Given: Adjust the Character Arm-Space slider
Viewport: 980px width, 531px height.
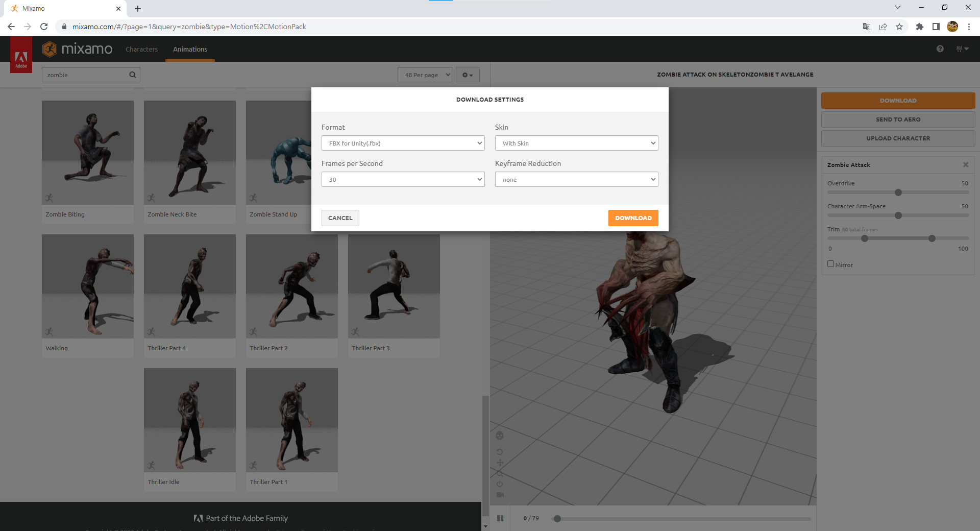Looking at the screenshot, I should 898,215.
